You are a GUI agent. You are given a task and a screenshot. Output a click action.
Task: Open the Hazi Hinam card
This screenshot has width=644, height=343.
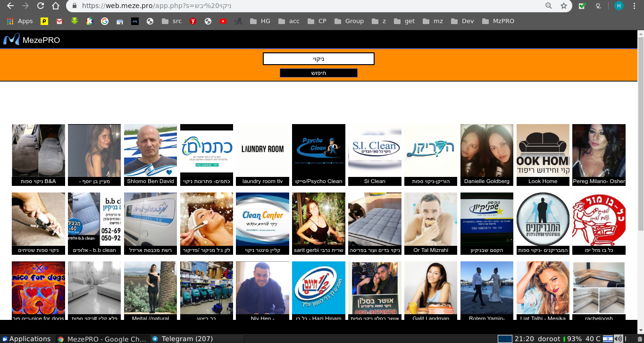pos(318,291)
